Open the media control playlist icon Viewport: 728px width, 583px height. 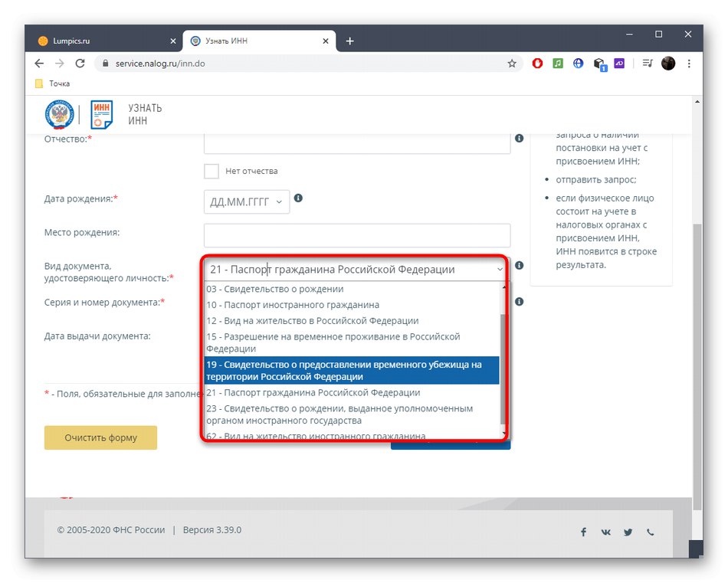pyautogui.click(x=648, y=63)
